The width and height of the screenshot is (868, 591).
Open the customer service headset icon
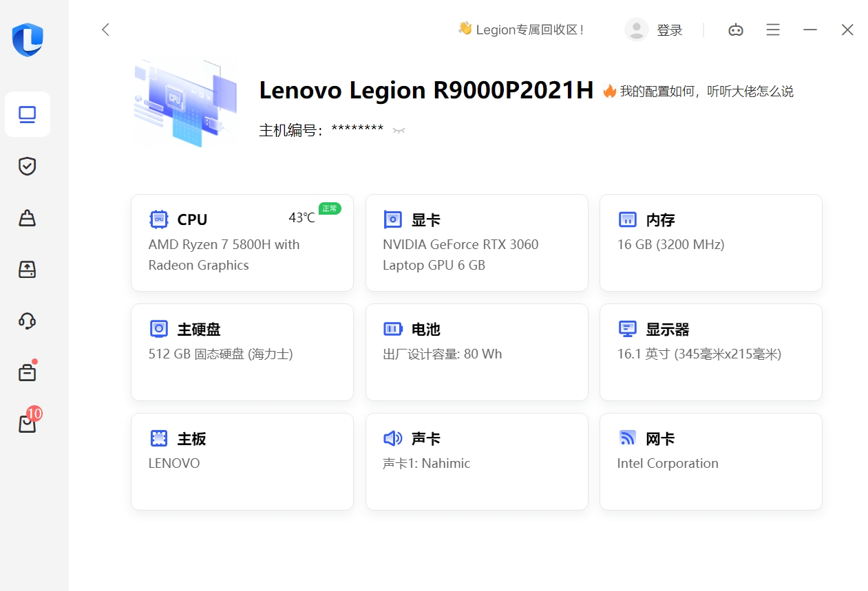click(x=28, y=321)
